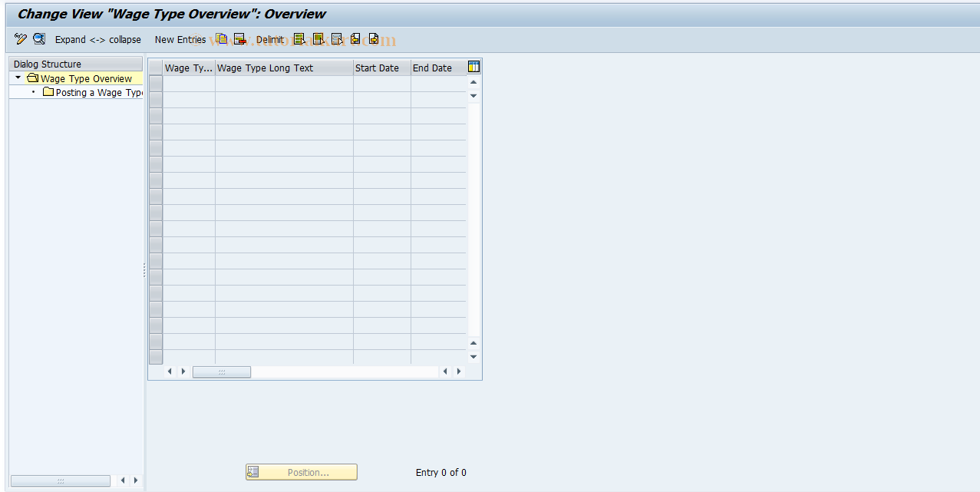Image resolution: width=980 pixels, height=492 pixels.
Task: Click right arrow at table's right scroller end
Action: click(x=459, y=371)
